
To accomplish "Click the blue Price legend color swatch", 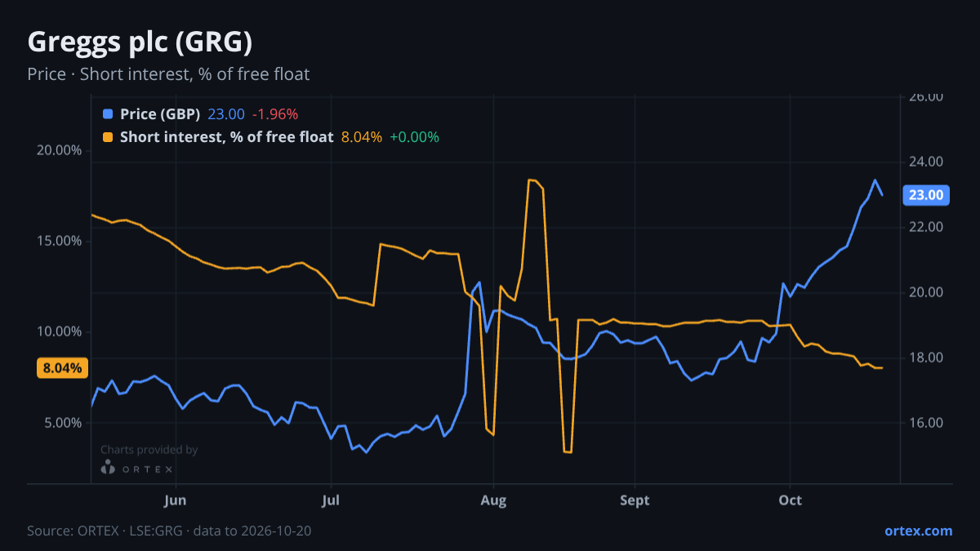I will pos(108,114).
